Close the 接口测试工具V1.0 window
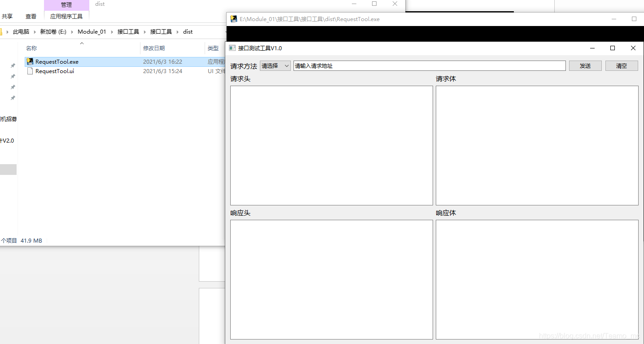The height and width of the screenshot is (344, 644). coord(633,48)
